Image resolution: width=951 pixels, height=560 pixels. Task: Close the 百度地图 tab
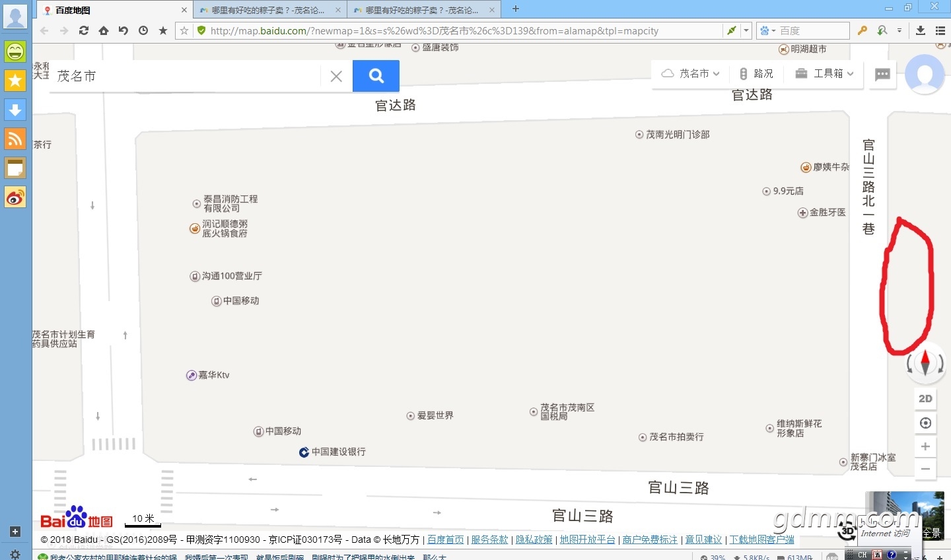[184, 10]
